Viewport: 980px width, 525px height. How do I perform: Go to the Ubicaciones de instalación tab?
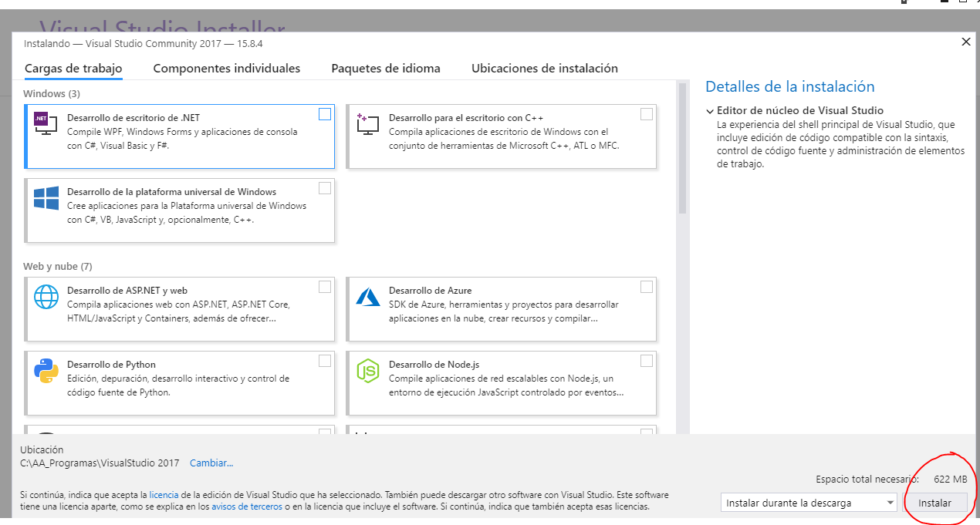[545, 69]
